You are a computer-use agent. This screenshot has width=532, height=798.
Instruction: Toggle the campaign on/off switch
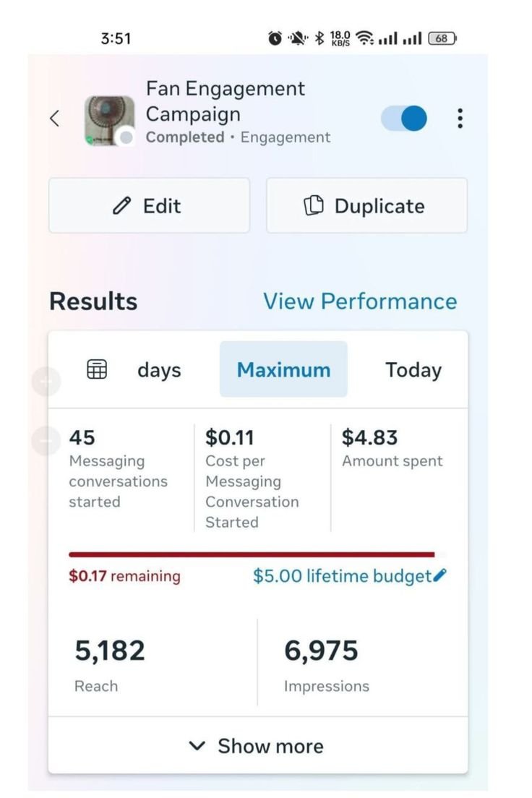point(404,119)
